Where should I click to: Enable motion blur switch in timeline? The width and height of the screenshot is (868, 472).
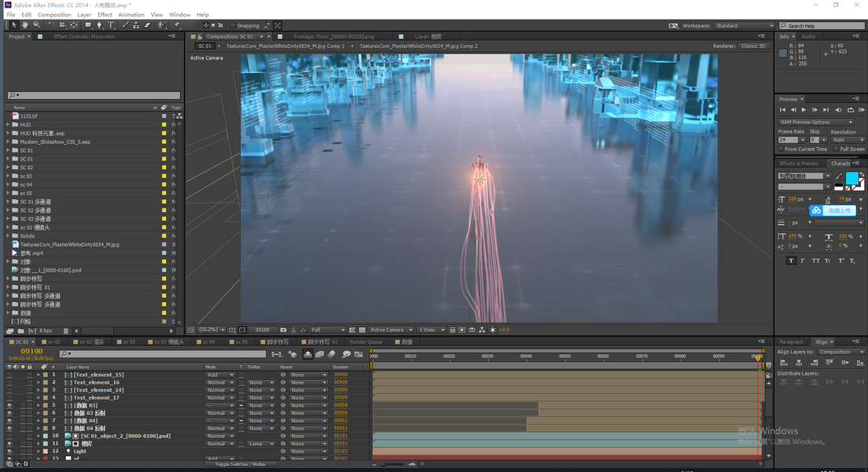pyautogui.click(x=332, y=354)
